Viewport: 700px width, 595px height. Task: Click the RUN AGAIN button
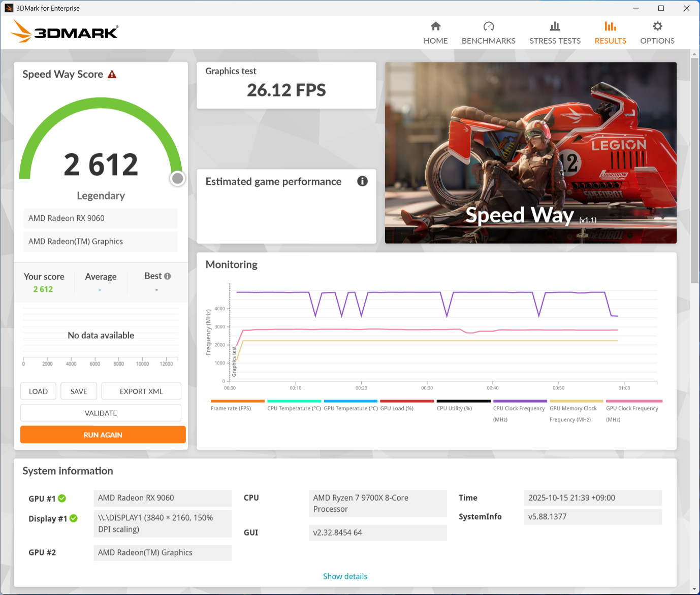point(103,435)
